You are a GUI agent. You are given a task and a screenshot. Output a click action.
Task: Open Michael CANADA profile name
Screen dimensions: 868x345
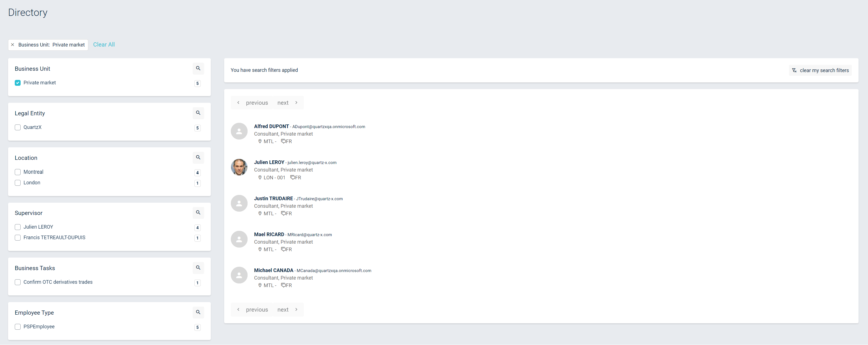273,270
